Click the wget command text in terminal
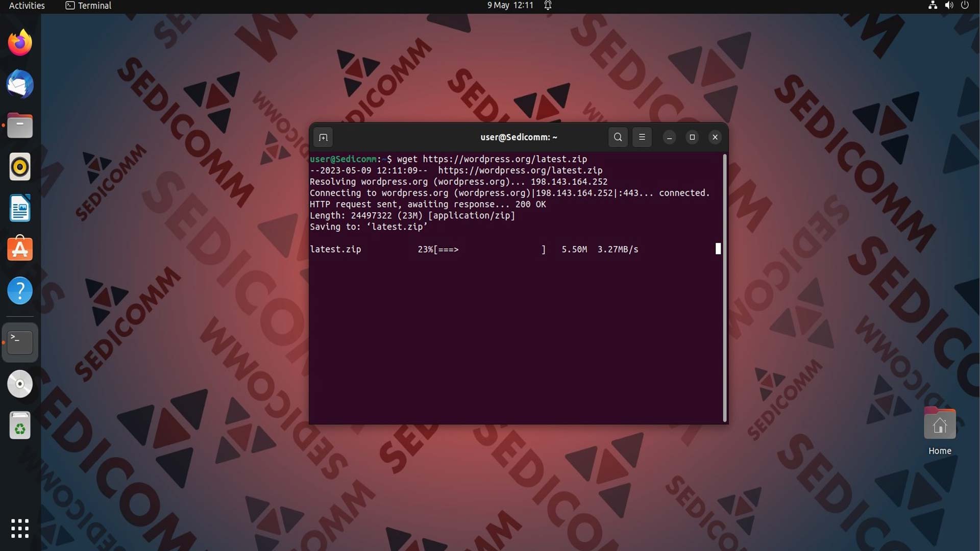The width and height of the screenshot is (980, 551). (x=492, y=159)
